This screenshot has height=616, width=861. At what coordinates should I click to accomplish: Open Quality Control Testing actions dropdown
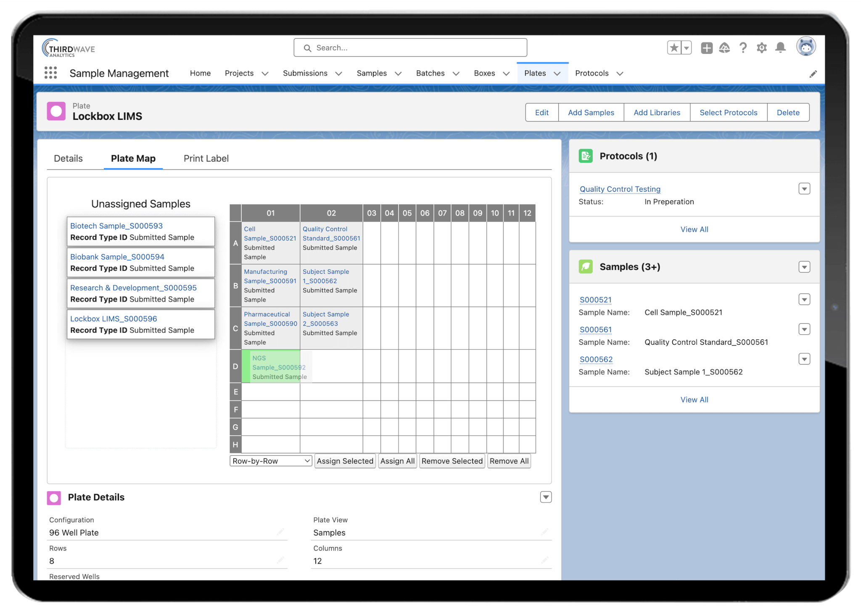click(x=804, y=189)
